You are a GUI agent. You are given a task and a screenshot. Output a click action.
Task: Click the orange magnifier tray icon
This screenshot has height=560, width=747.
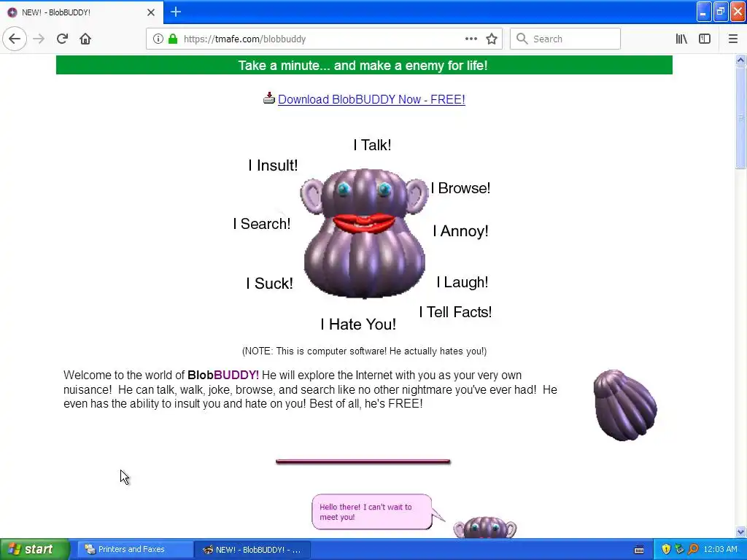pyautogui.click(x=693, y=550)
